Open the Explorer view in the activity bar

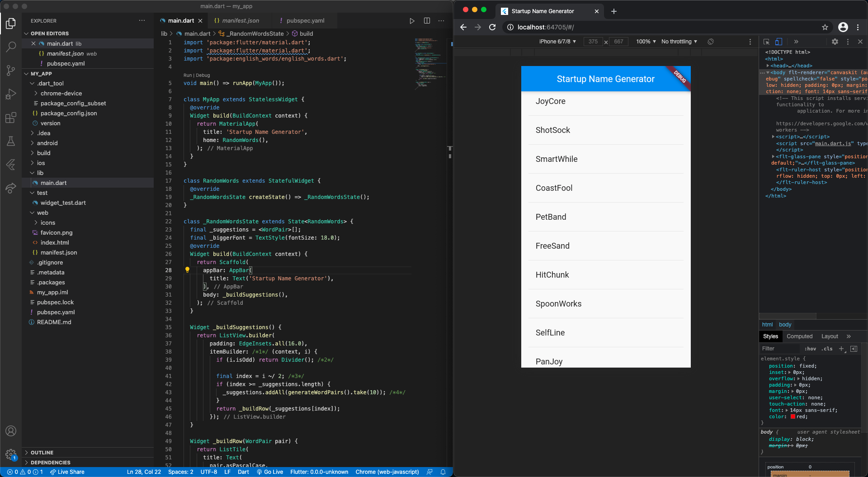coord(11,23)
